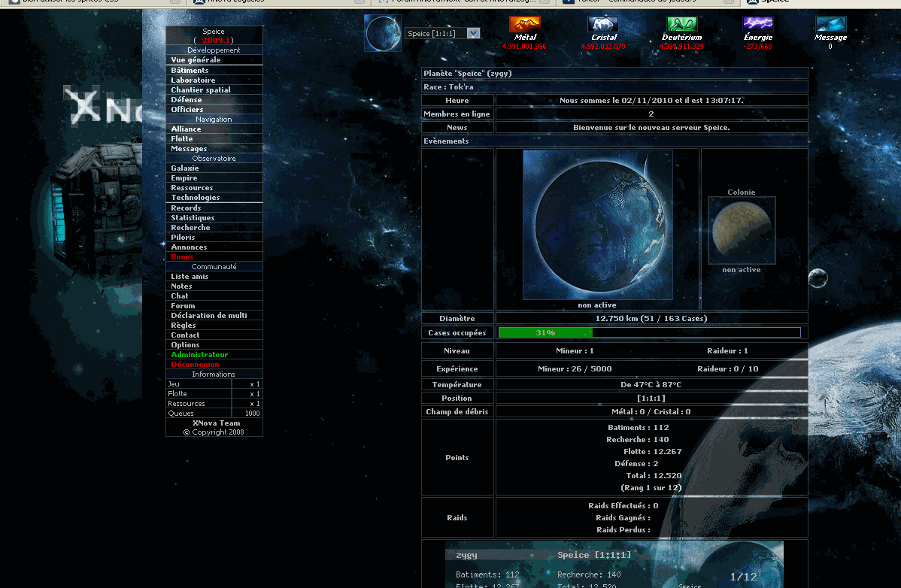
Task: Click the 'Flotte : 12.267' points line
Action: pyautogui.click(x=652, y=451)
